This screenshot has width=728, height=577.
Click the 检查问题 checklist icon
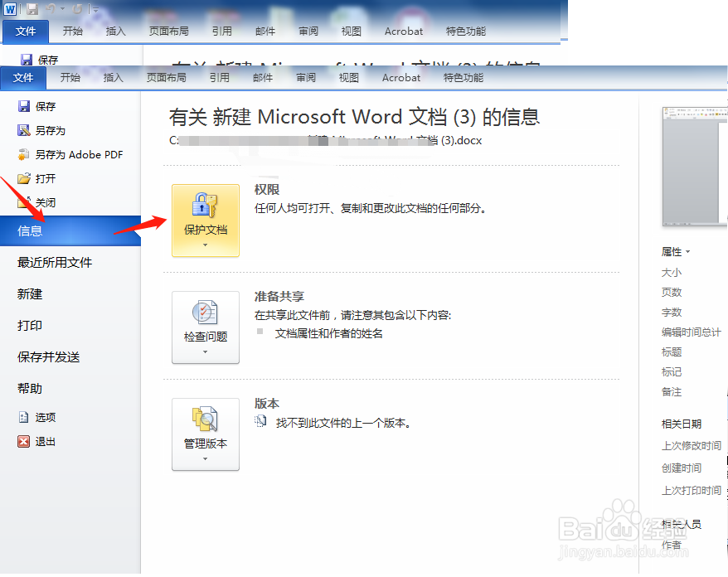(205, 313)
